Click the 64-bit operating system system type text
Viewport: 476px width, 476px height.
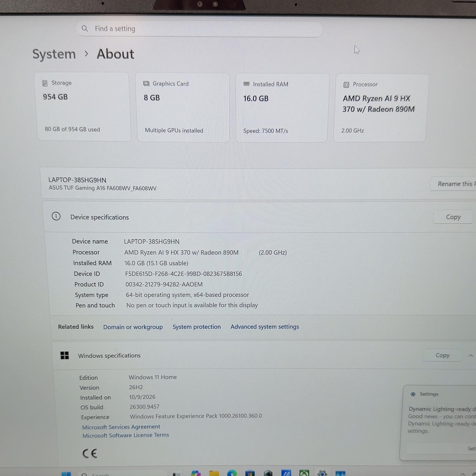[187, 295]
